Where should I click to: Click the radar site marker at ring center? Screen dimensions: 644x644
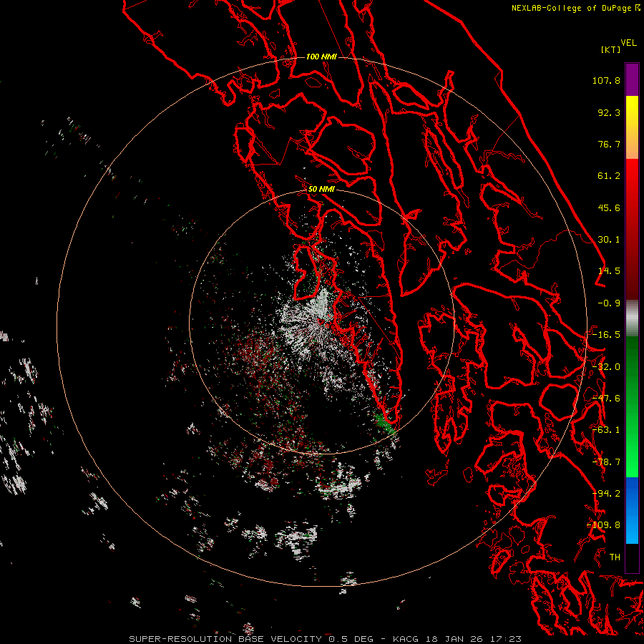pyautogui.click(x=321, y=321)
